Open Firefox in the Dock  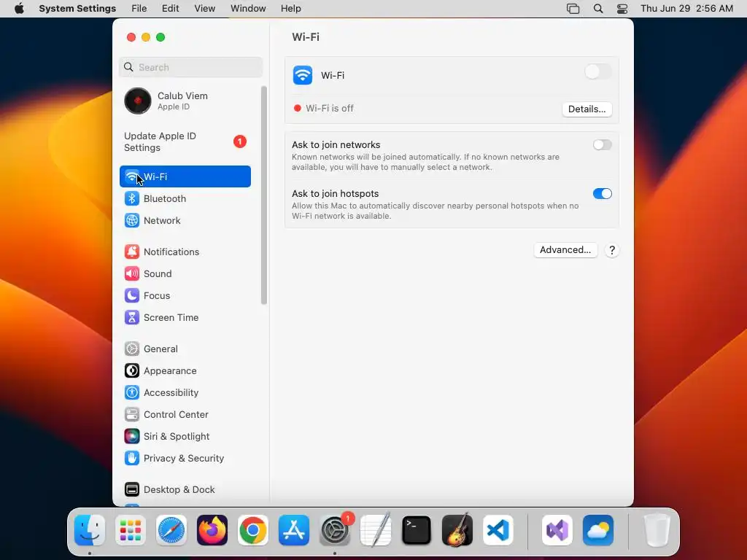[212, 530]
